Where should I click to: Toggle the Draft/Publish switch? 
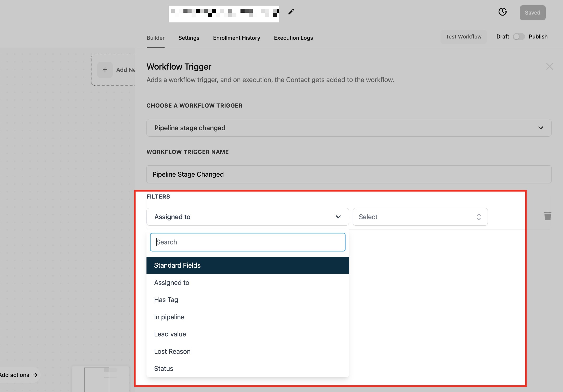coord(519,37)
